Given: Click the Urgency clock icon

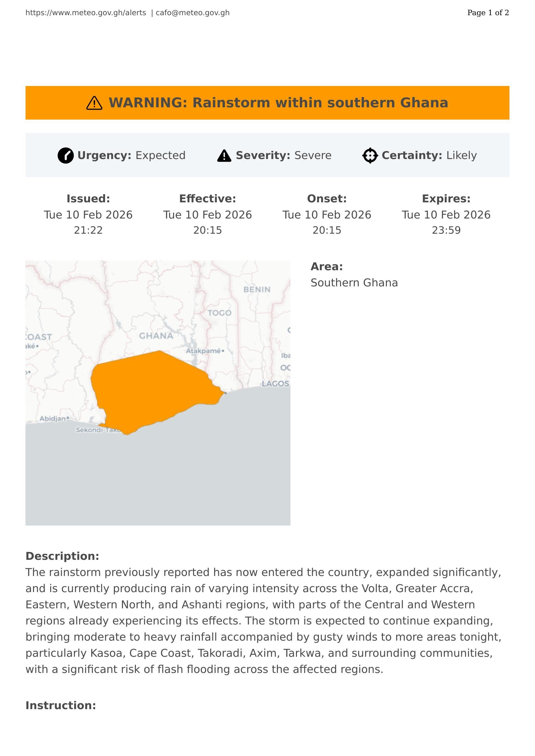Looking at the screenshot, I should pos(66,155).
